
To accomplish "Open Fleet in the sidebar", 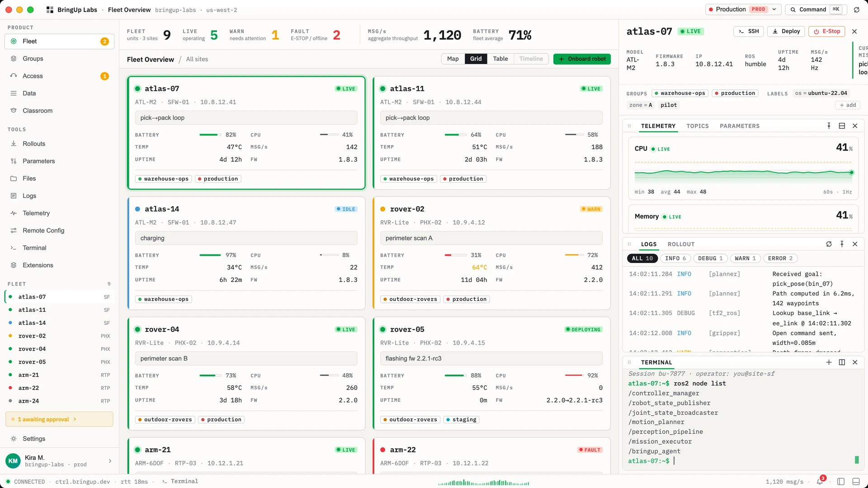I will click(59, 41).
